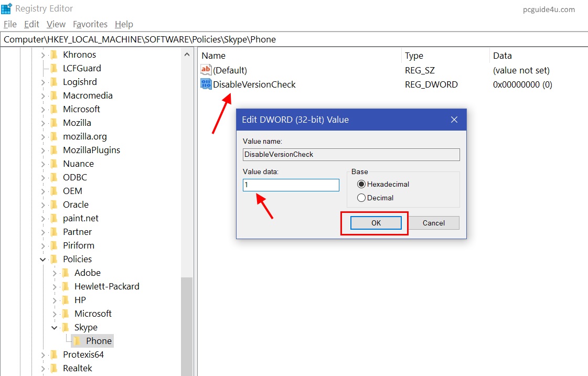Open the Edit menu
This screenshot has width=588, height=376.
(x=31, y=24)
